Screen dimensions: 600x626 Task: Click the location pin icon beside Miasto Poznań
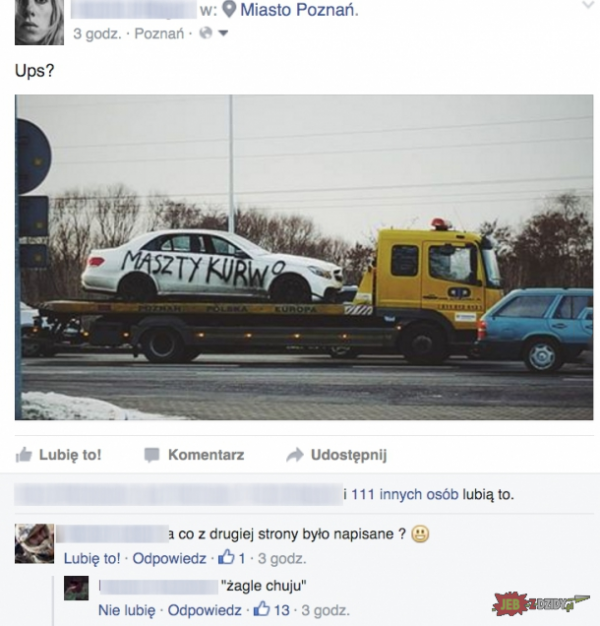229,10
